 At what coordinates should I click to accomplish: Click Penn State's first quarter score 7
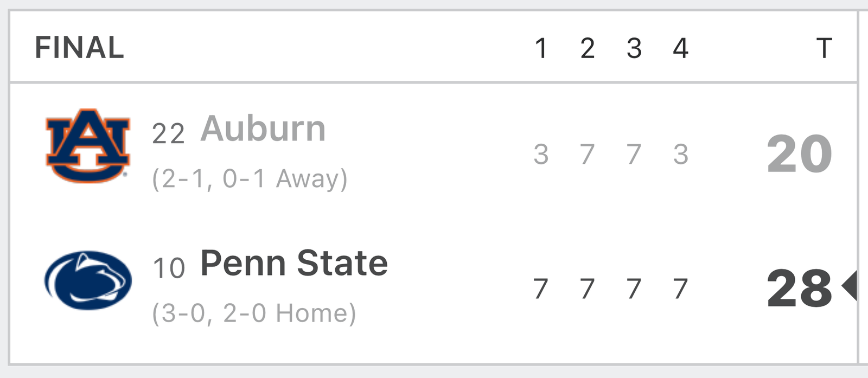541,289
